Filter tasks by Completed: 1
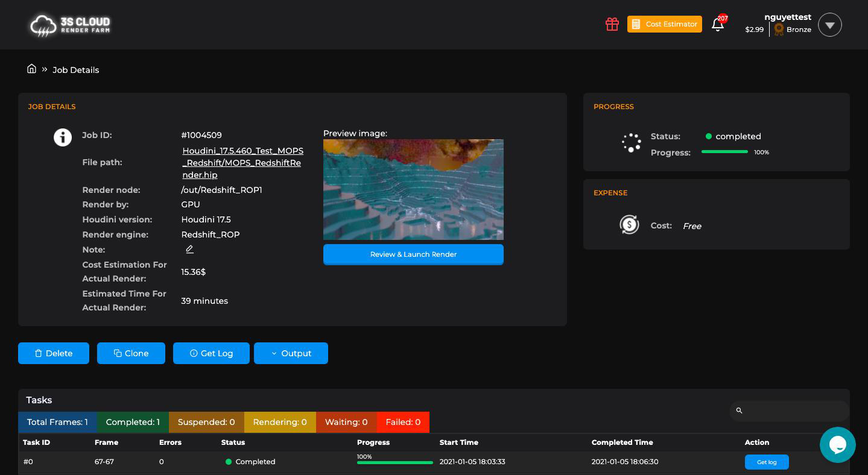The width and height of the screenshot is (868, 475). pos(133,422)
